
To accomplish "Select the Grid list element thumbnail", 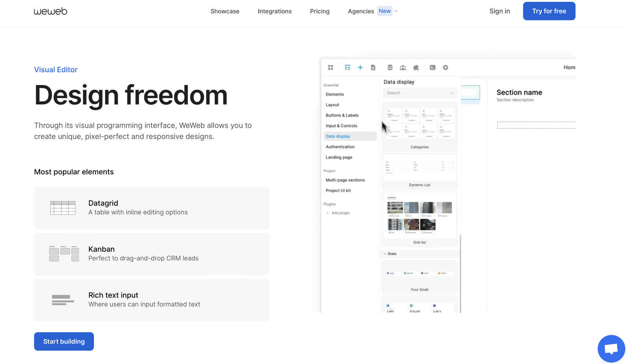I will 419,219.
